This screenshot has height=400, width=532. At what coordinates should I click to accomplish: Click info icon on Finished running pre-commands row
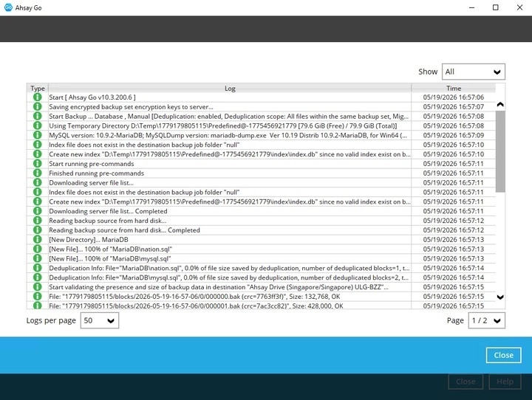point(38,173)
